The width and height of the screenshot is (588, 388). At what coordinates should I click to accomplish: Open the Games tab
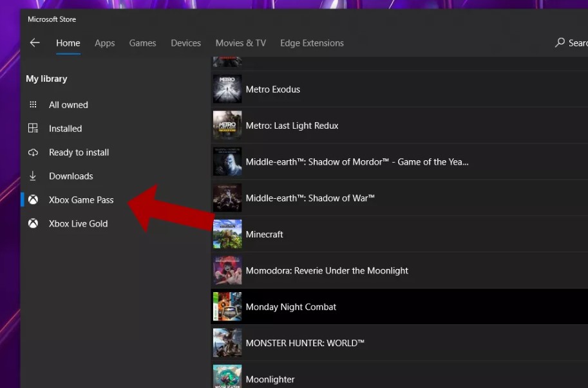point(142,43)
